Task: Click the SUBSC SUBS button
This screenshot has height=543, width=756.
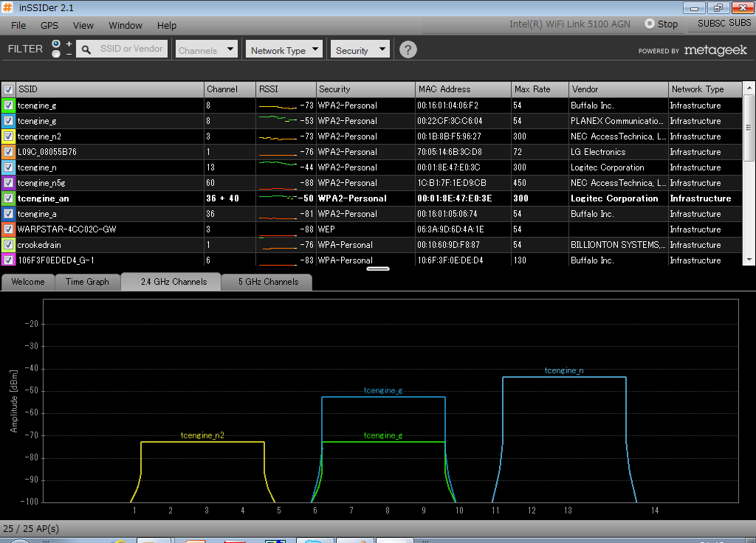Action: click(724, 23)
